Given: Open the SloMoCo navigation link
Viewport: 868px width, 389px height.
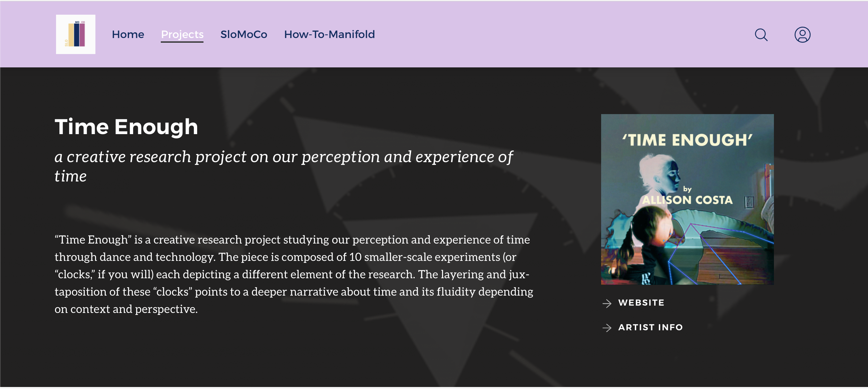Looking at the screenshot, I should click(x=244, y=34).
